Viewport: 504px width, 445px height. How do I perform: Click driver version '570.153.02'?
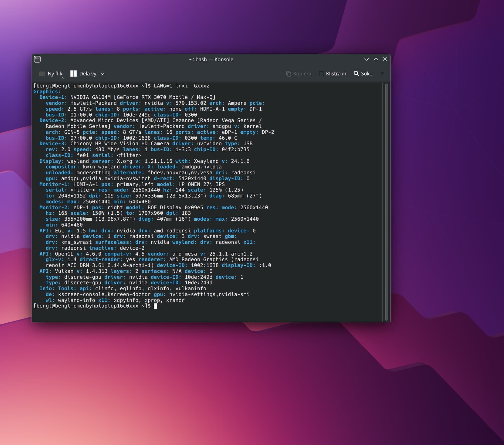click(191, 103)
